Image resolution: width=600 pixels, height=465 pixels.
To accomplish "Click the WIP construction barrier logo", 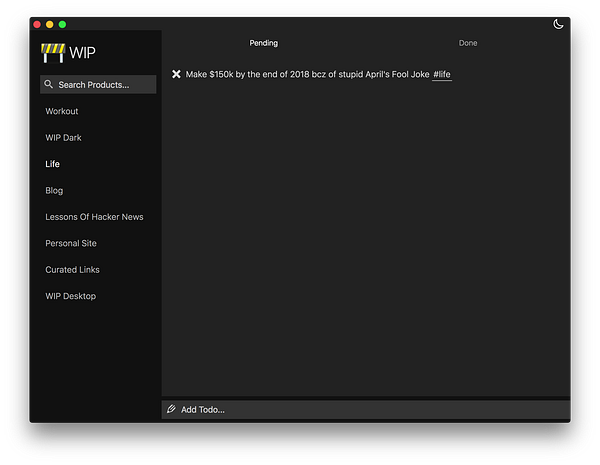I will tap(52, 53).
